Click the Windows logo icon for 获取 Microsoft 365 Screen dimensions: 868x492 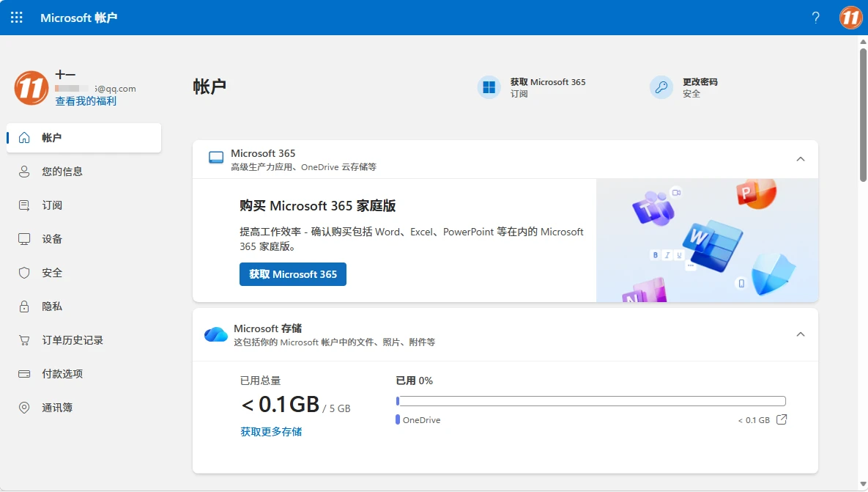pyautogui.click(x=489, y=87)
